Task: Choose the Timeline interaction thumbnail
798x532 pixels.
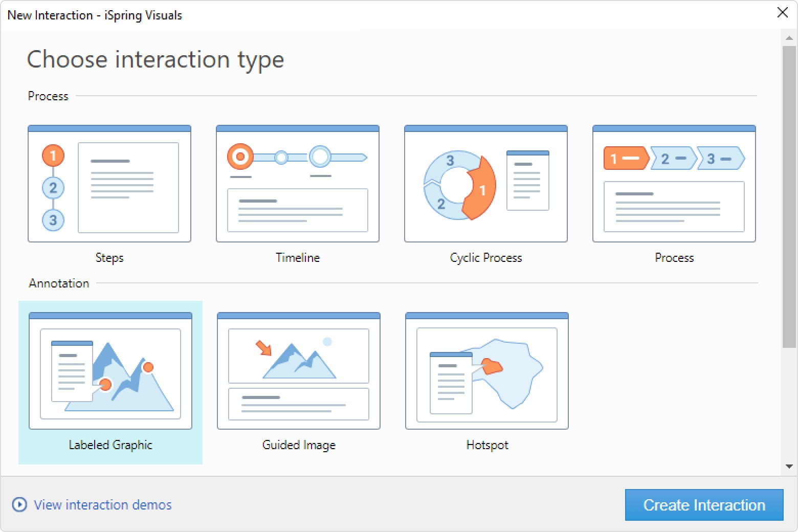Action: 298,184
